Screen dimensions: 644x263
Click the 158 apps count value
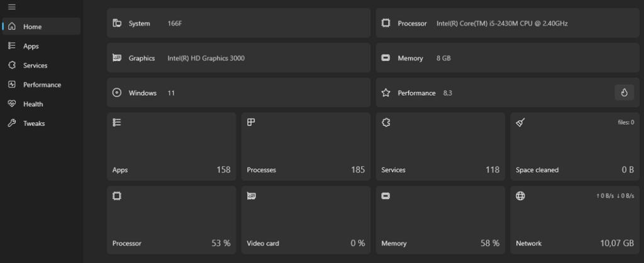pos(223,170)
